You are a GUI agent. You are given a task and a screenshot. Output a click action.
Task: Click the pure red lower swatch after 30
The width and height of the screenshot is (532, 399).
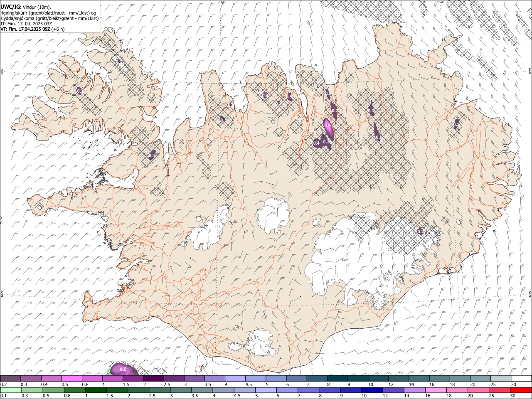521,390
